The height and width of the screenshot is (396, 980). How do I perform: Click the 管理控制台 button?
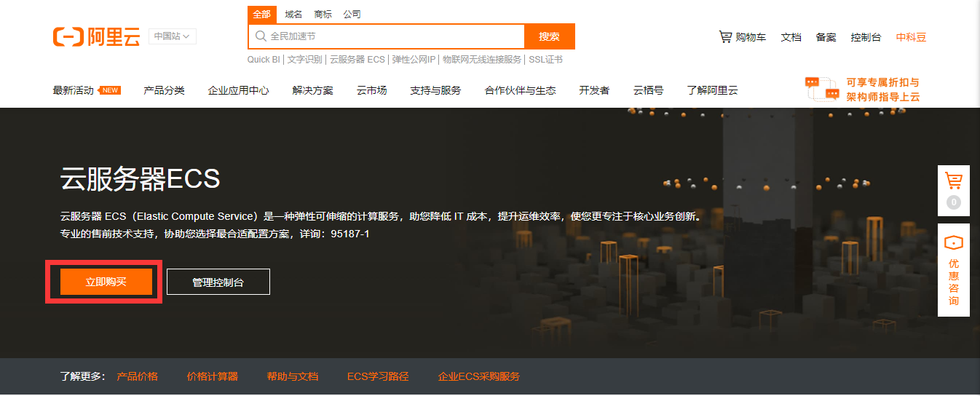pyautogui.click(x=218, y=282)
